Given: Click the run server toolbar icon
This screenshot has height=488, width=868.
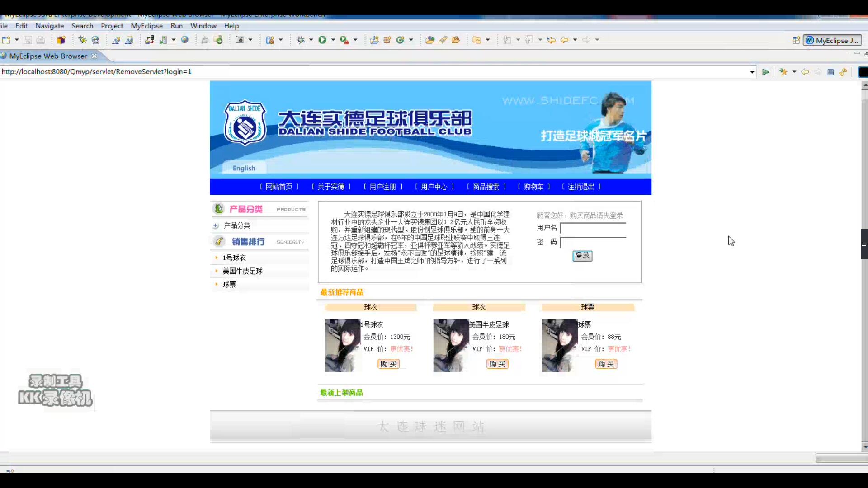Looking at the screenshot, I should click(x=163, y=40).
